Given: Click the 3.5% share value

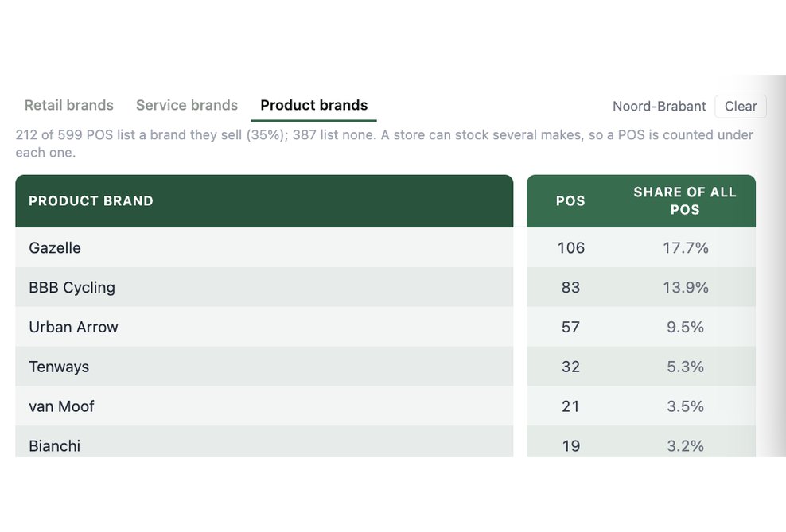Looking at the screenshot, I should (x=685, y=406).
